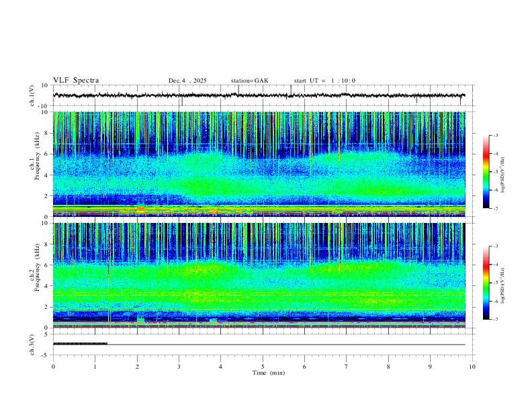Click the ch.1 "Frequency (kHz)" axis label

coord(37,156)
